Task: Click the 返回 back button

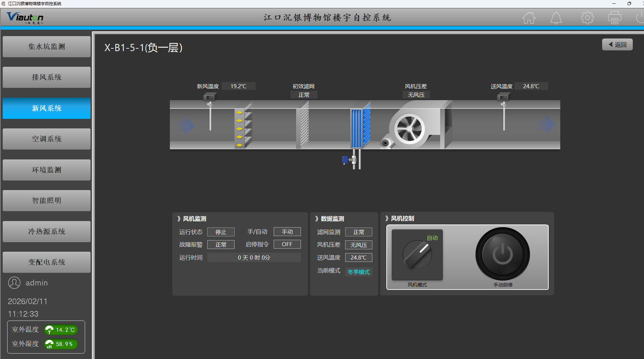Action: click(x=617, y=45)
